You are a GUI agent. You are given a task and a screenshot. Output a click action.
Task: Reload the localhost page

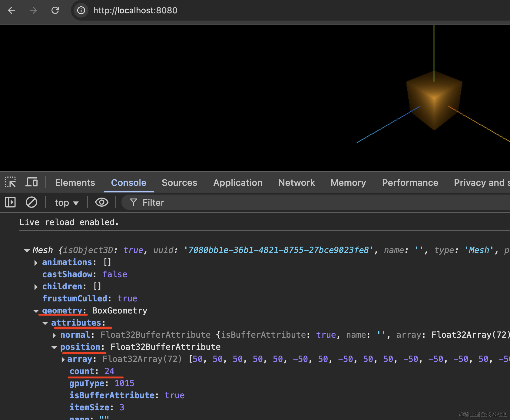point(55,10)
